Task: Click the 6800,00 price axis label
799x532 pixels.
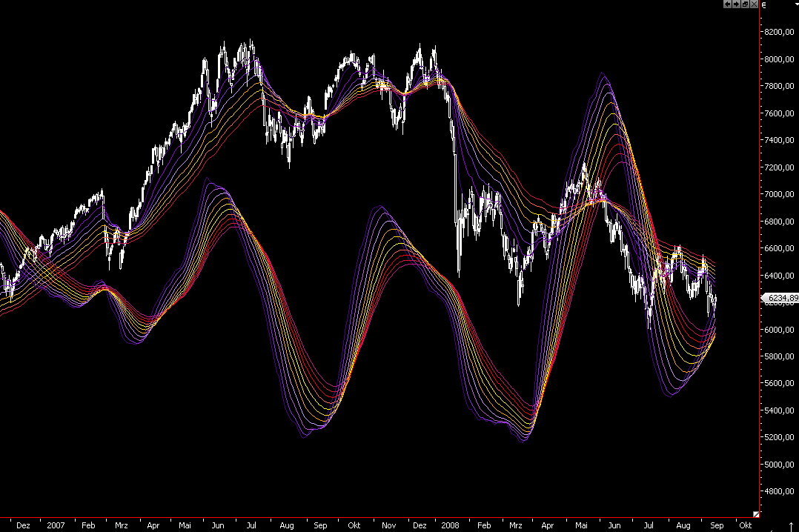Action: tap(779, 221)
